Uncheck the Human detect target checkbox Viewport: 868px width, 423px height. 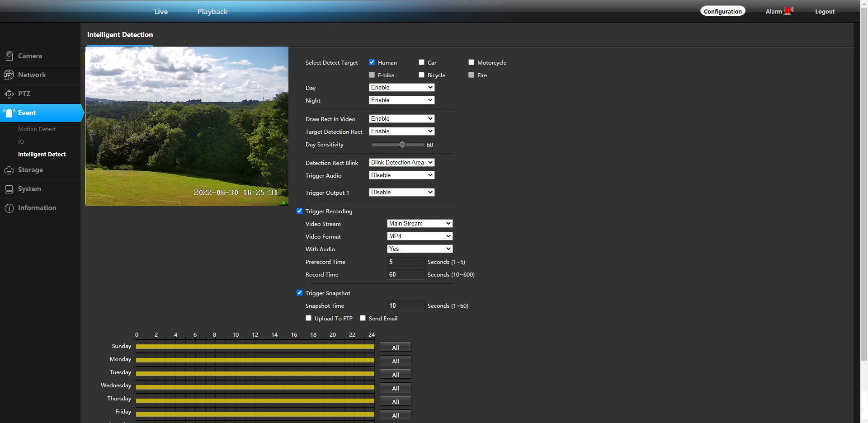click(372, 62)
